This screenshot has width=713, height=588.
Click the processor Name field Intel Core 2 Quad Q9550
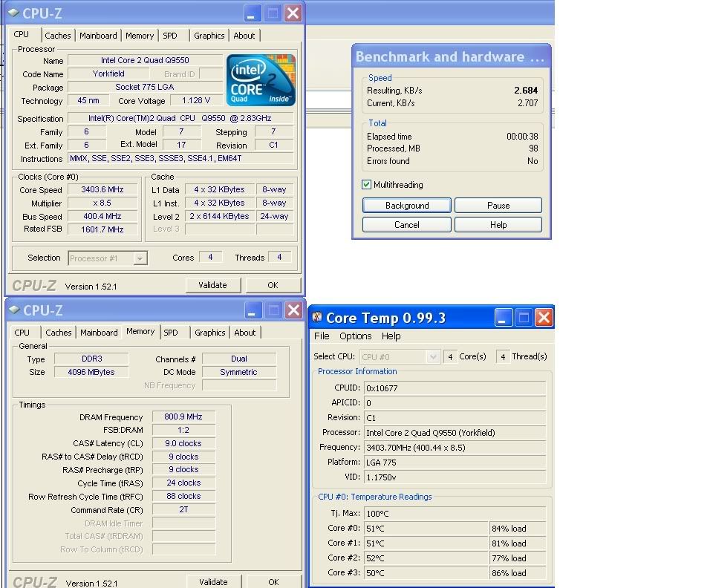coord(145,60)
